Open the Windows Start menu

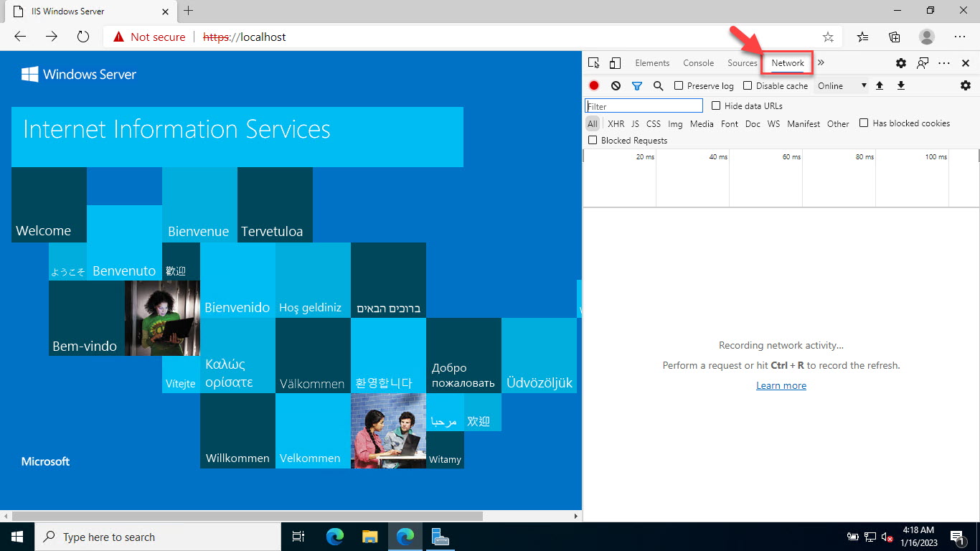coord(17,537)
